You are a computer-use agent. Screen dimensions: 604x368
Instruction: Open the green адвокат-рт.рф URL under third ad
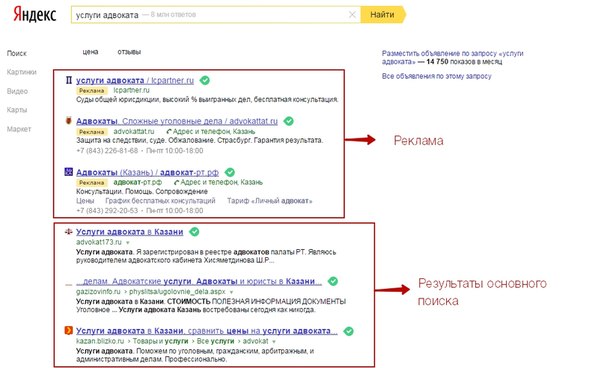(x=138, y=182)
